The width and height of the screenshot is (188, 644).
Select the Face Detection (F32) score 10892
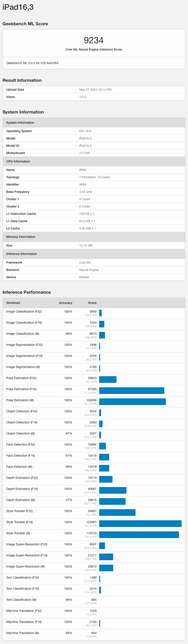coord(92,445)
